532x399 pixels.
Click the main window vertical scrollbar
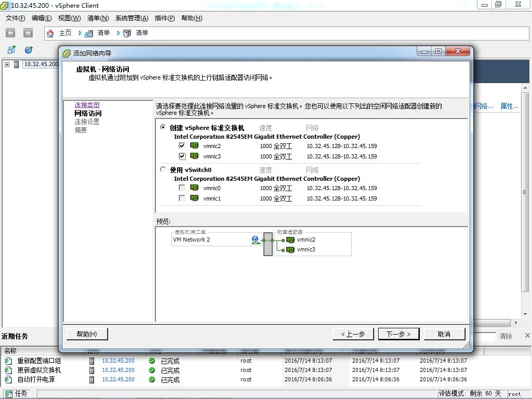click(x=525, y=192)
